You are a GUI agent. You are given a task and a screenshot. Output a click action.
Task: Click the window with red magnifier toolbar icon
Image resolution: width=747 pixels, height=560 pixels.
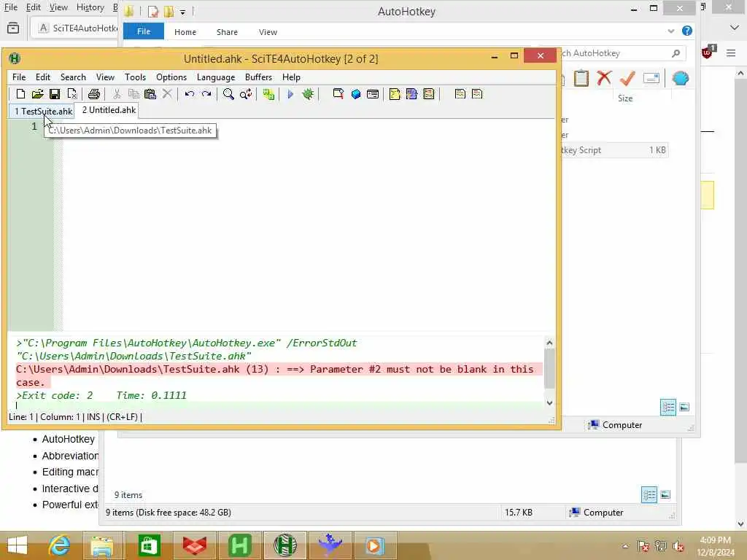[338, 94]
